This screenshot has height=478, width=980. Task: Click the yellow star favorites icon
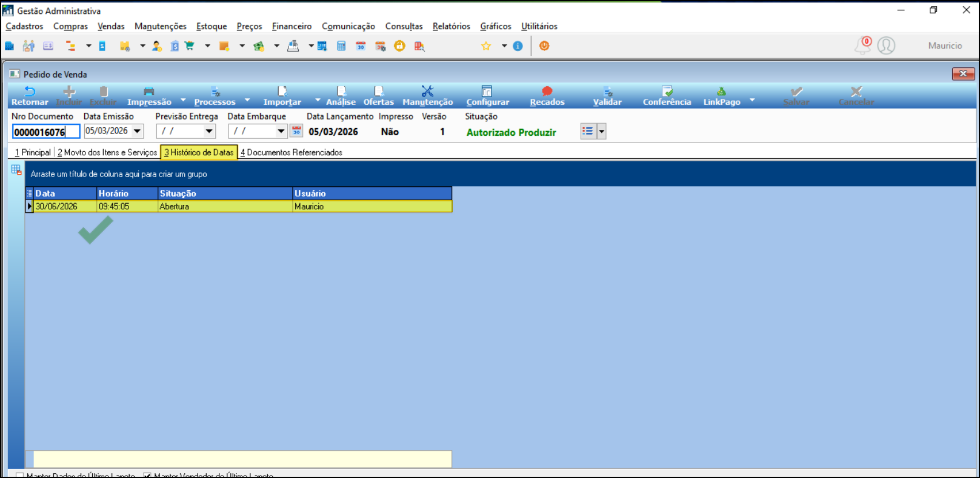[486, 46]
